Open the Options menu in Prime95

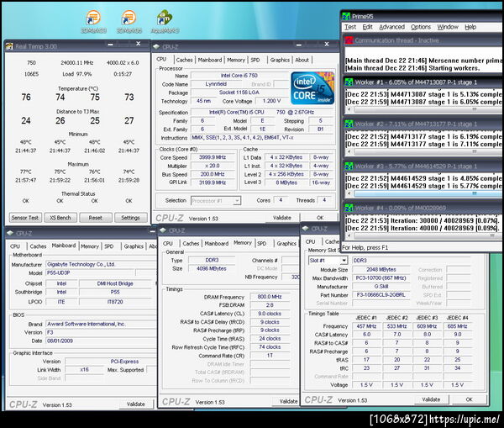[x=421, y=27]
